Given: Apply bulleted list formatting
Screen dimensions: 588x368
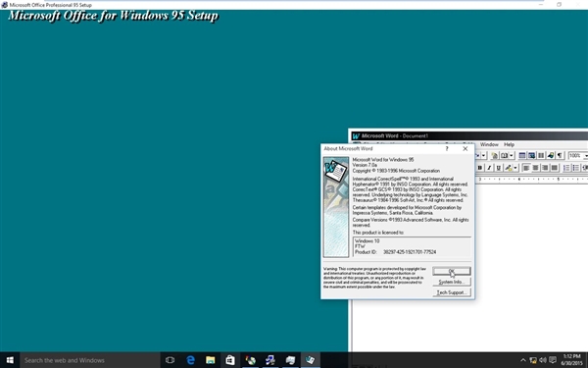Looking at the screenshot, I should coord(576,168).
